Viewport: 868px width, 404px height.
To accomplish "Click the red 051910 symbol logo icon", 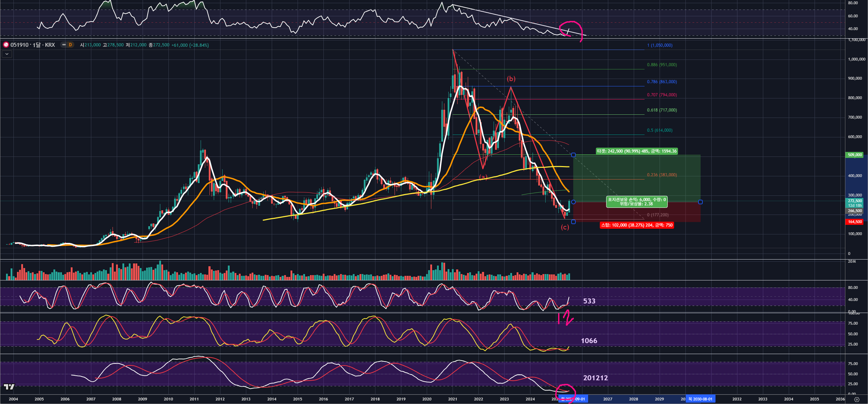I will coord(6,45).
